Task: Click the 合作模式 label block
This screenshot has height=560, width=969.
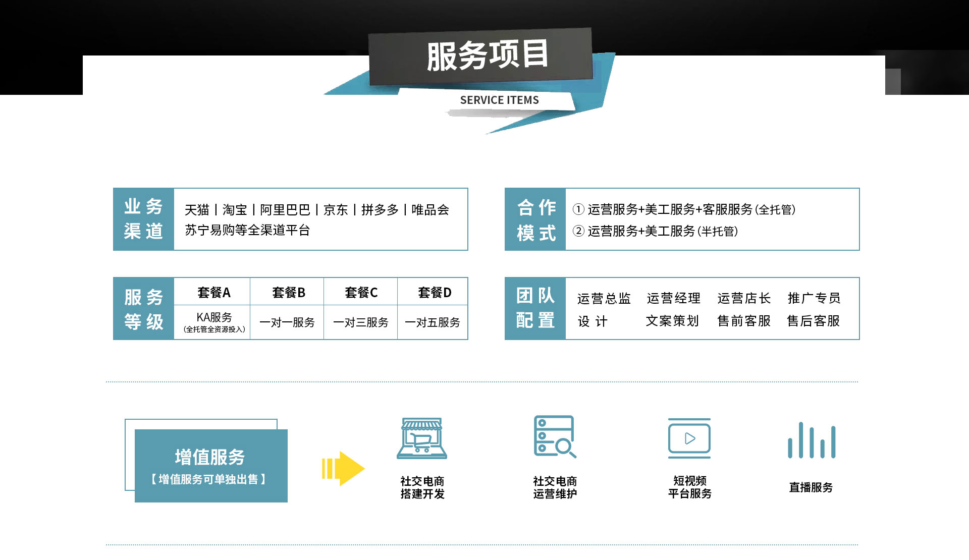Action: coord(535,219)
